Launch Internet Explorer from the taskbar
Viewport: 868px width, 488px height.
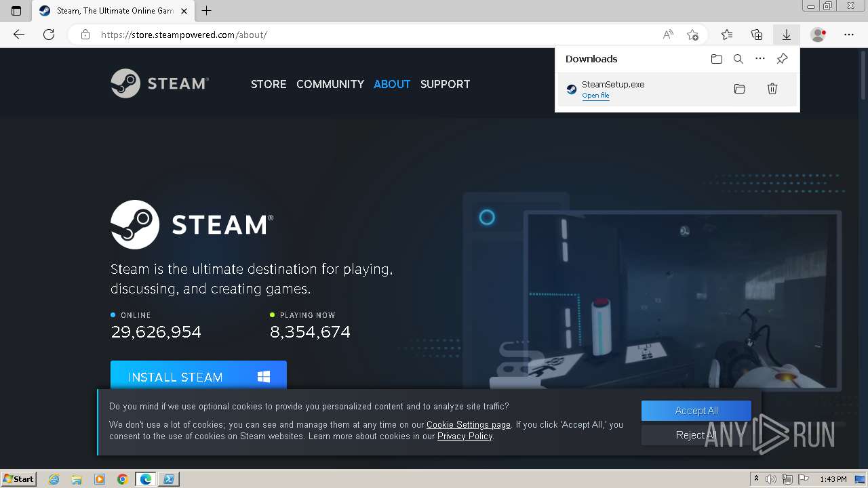54,479
